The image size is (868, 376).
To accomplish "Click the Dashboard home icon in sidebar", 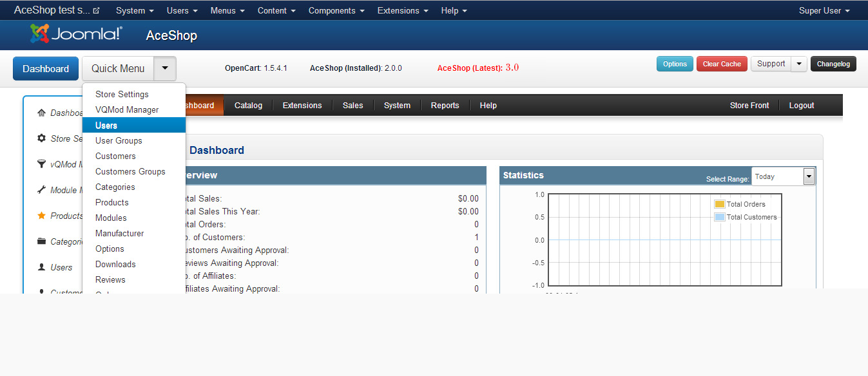I will click(x=42, y=113).
